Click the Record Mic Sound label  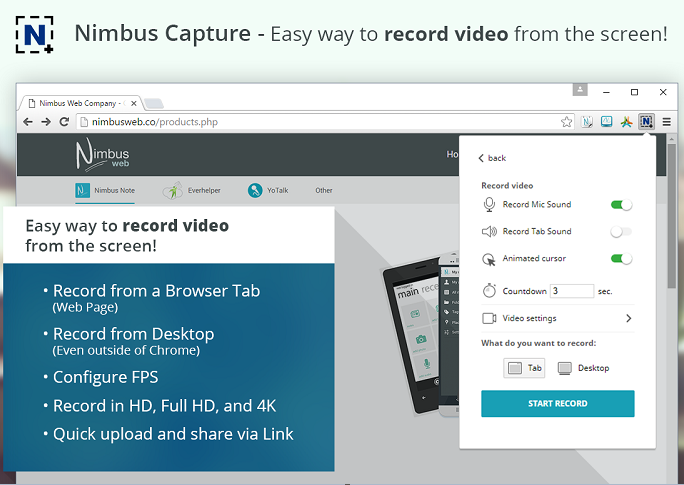[x=537, y=205]
